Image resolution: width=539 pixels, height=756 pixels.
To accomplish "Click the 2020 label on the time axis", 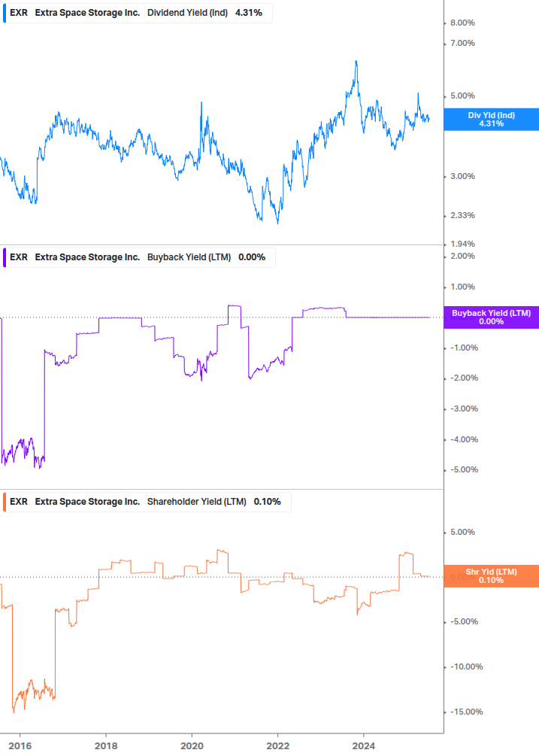I will (x=192, y=746).
